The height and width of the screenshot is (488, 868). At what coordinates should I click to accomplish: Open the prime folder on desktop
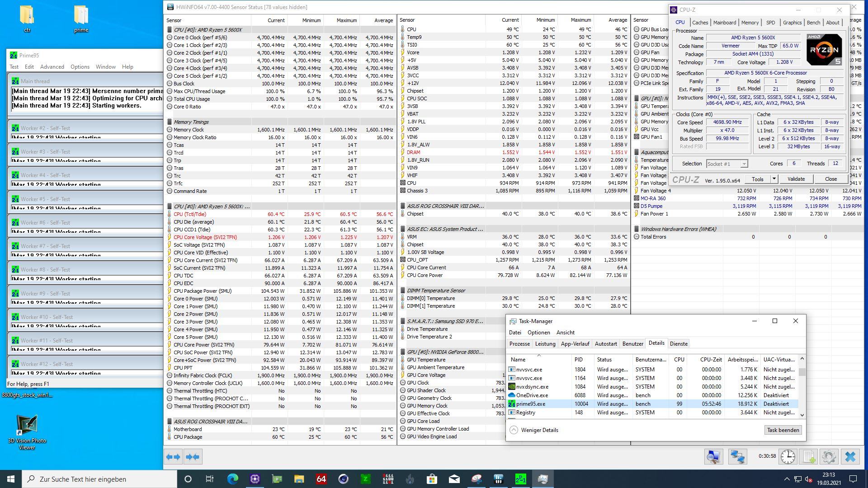[x=81, y=19]
